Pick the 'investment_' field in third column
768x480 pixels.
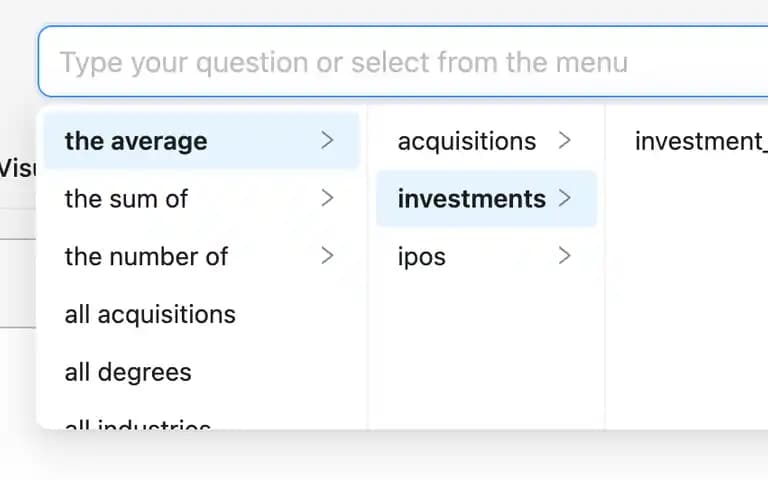pyautogui.click(x=701, y=141)
